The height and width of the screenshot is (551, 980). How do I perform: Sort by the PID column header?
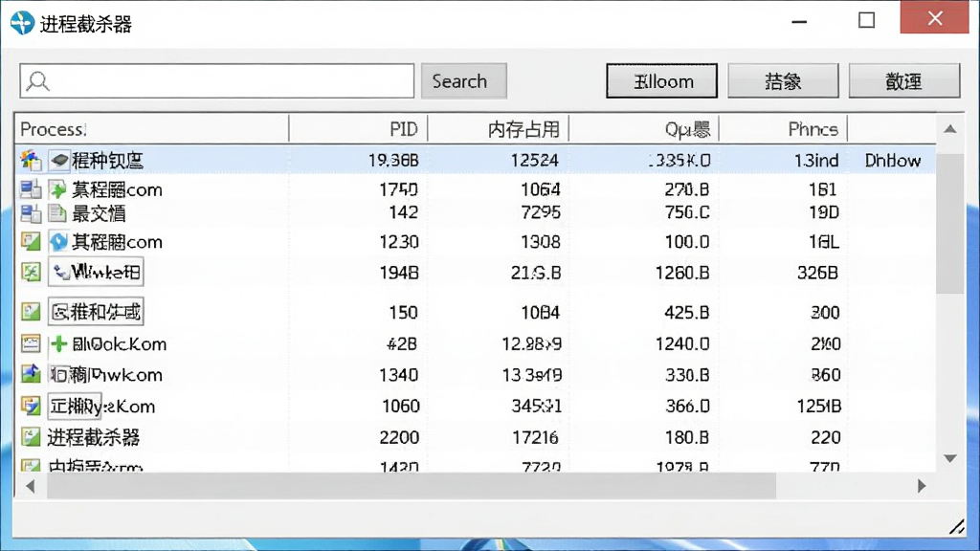tap(359, 129)
